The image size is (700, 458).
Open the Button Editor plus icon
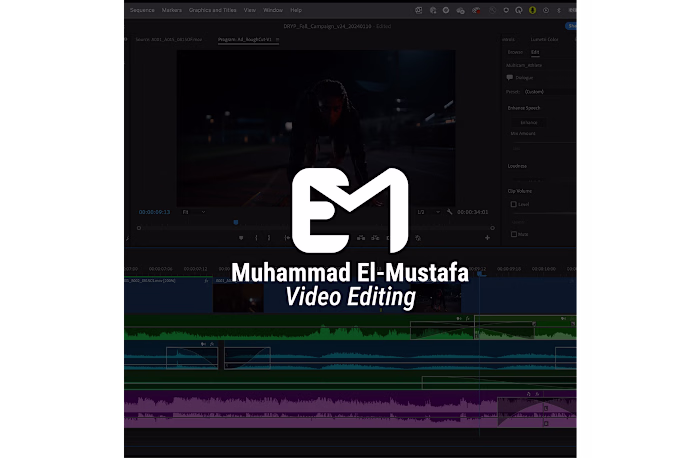[488, 238]
